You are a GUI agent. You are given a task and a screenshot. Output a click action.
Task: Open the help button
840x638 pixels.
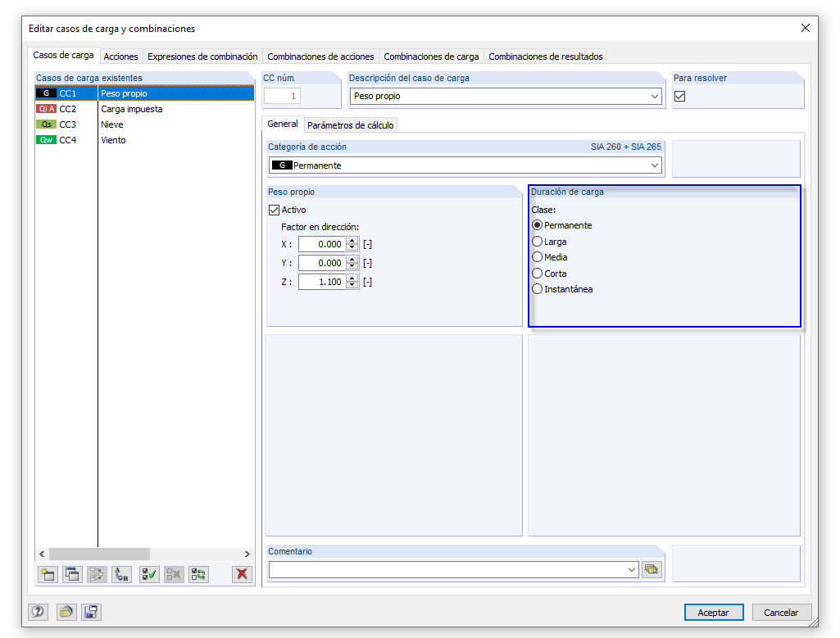pyautogui.click(x=38, y=612)
